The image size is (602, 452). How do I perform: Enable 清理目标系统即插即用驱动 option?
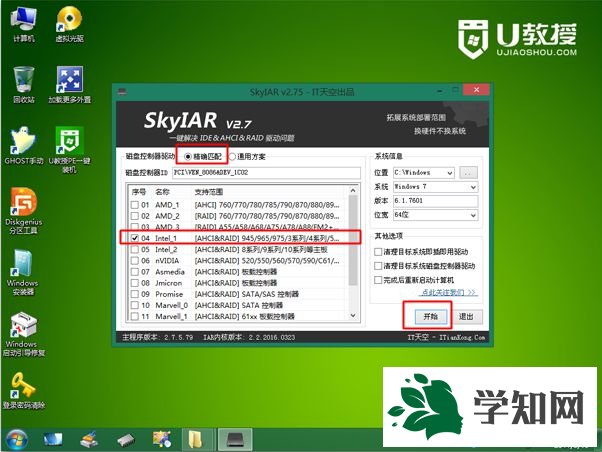click(x=378, y=252)
